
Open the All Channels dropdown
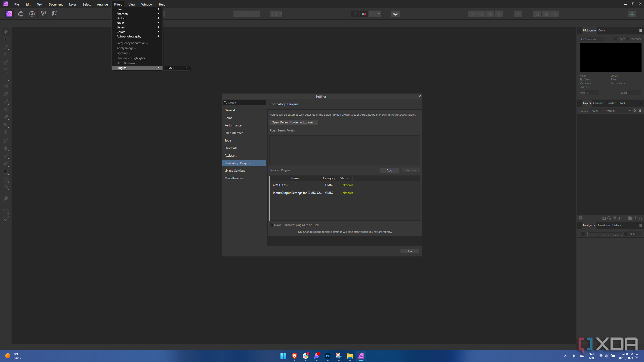click(x=592, y=39)
